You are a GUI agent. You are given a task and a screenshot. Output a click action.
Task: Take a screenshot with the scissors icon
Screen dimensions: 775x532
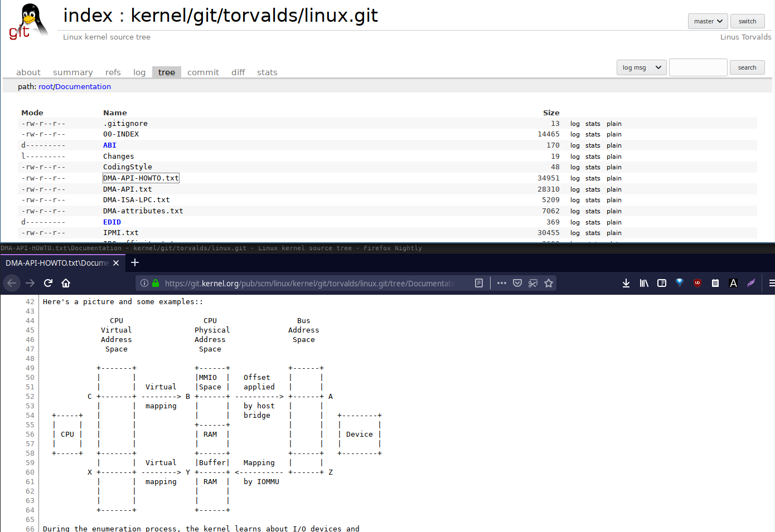point(533,283)
